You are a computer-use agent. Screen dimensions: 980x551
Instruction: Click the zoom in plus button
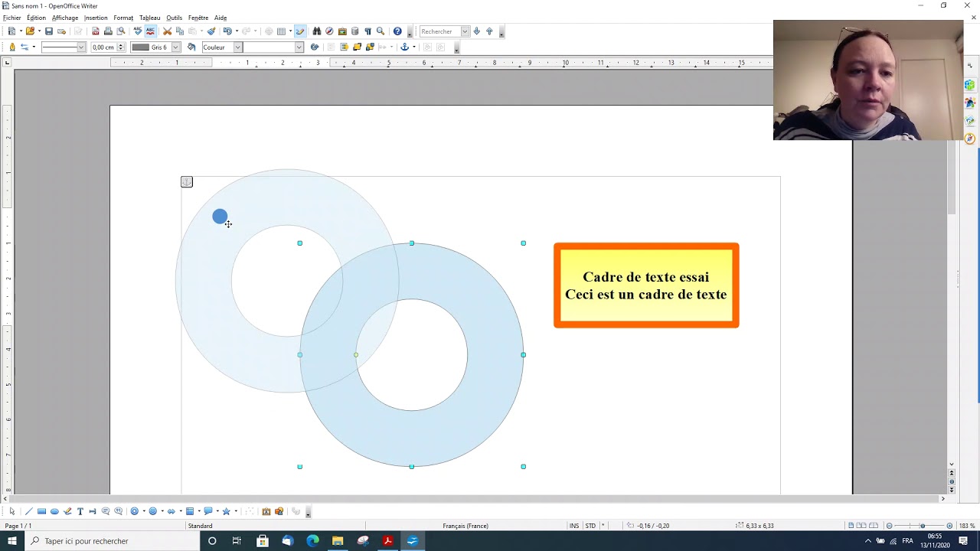[949, 526]
